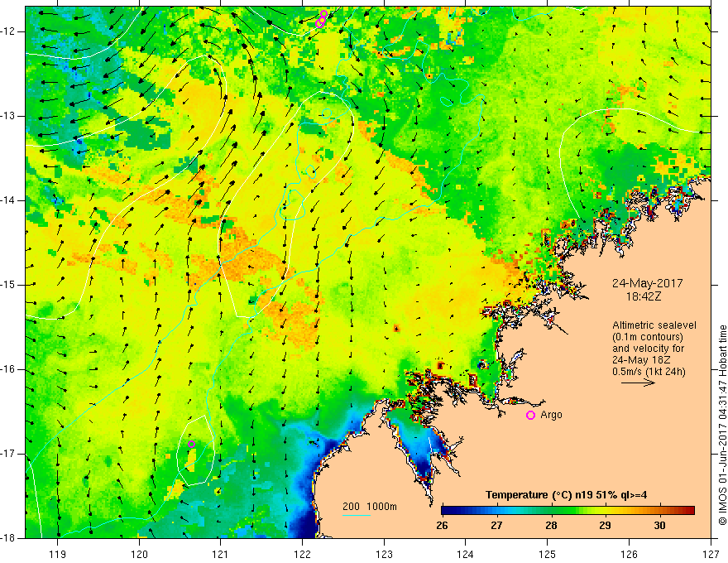Click the latitude axis label '-15'
728x563 pixels.
point(8,285)
